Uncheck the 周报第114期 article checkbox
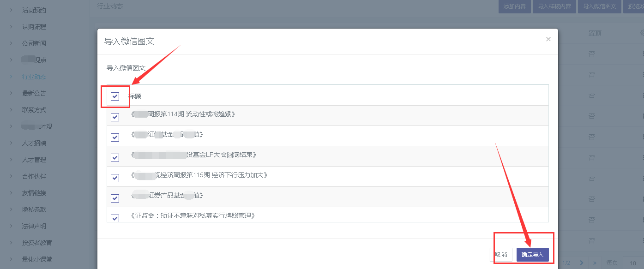 click(115, 117)
